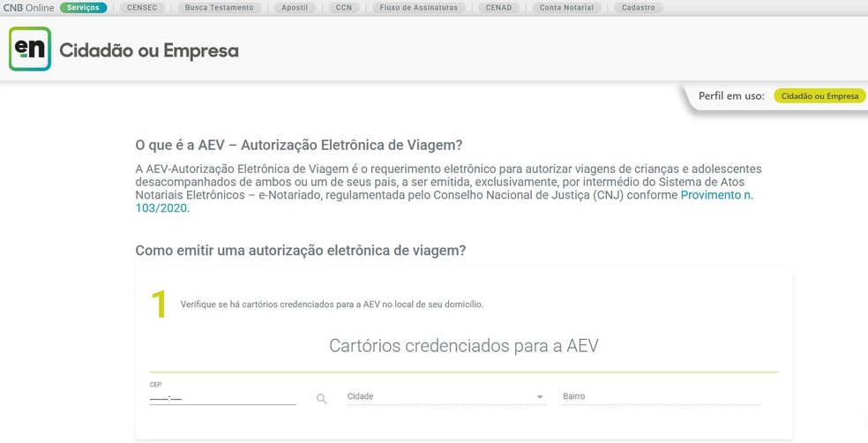
Task: Open the Cadastro tab
Action: point(639,8)
